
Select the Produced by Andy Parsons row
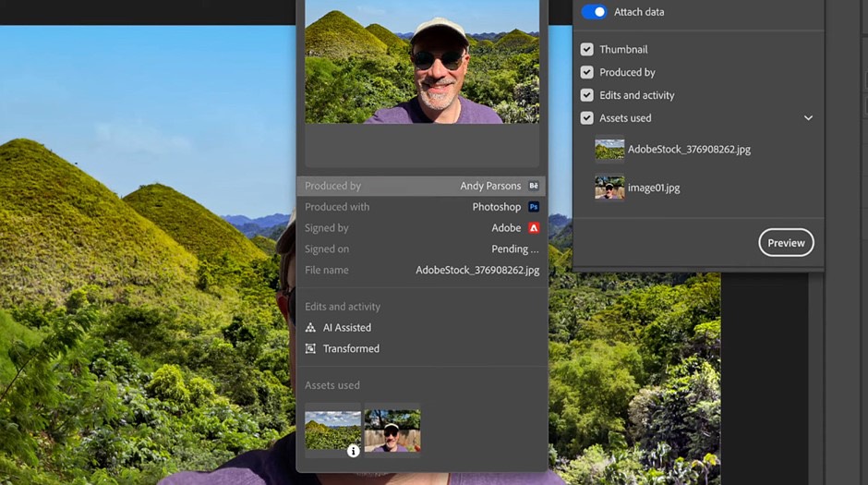(x=421, y=186)
